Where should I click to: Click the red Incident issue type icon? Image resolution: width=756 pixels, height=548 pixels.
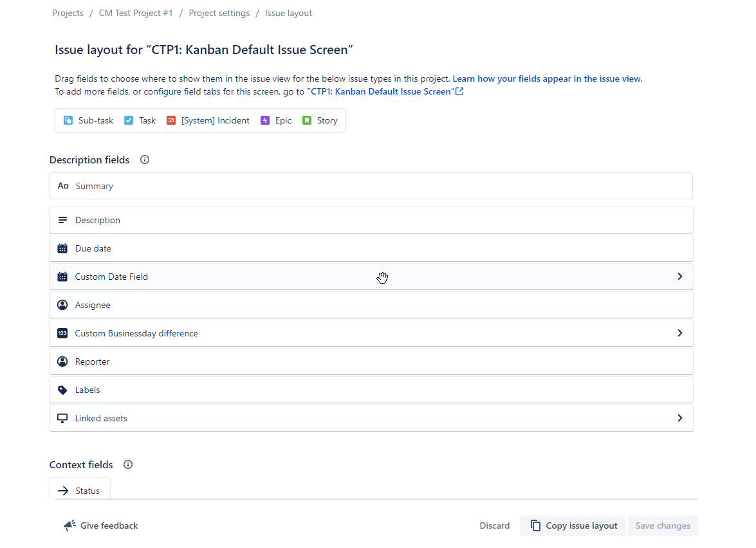pos(171,120)
